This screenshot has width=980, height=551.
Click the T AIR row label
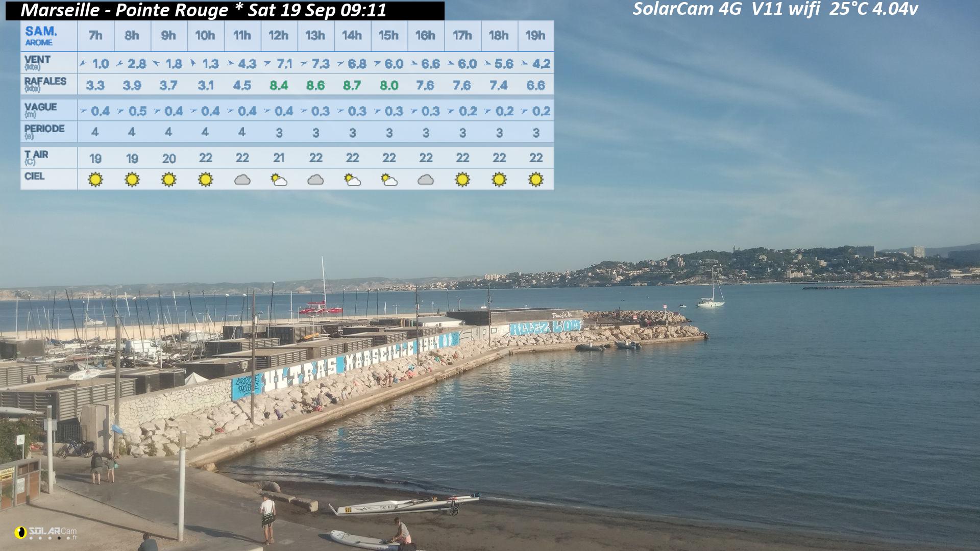[x=36, y=157]
